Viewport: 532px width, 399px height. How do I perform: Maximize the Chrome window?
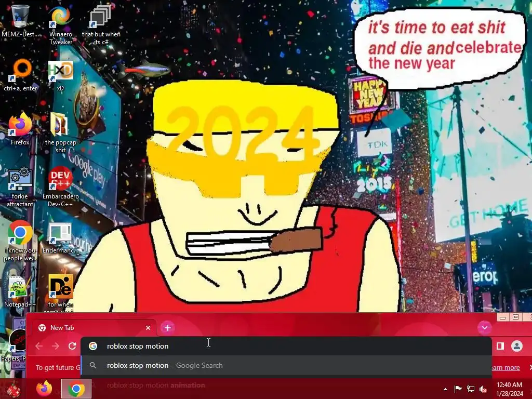(x=516, y=317)
